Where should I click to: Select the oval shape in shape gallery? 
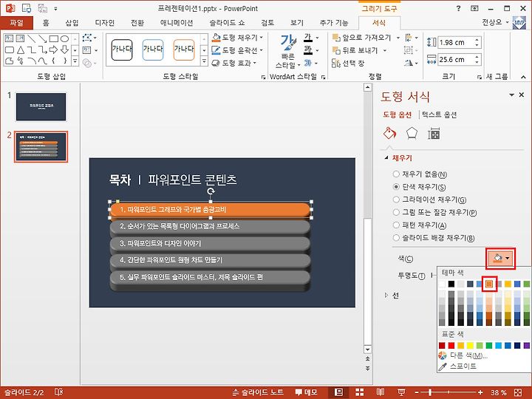pos(64,38)
